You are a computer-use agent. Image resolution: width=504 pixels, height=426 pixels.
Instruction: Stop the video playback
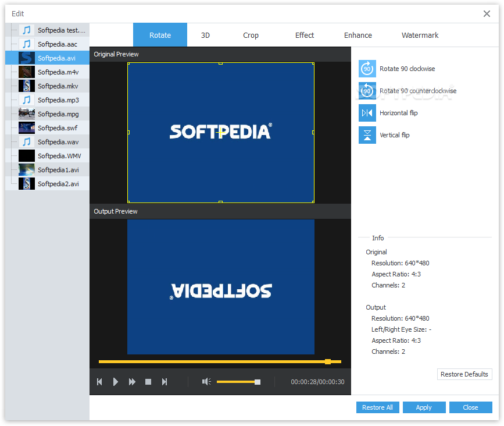click(148, 382)
